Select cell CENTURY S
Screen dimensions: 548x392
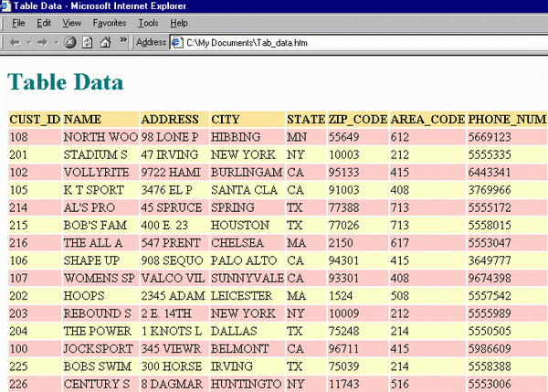(x=100, y=384)
